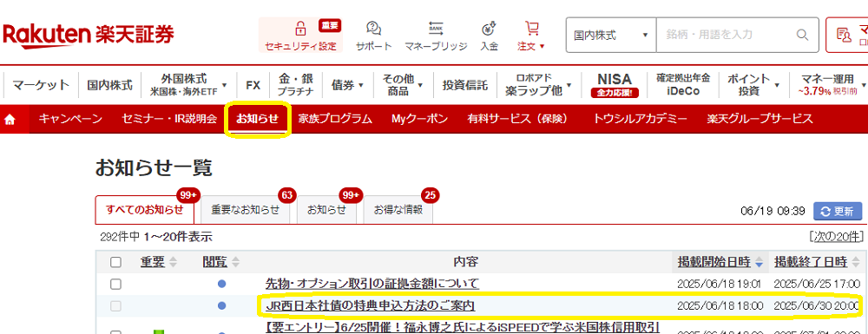Open the 国内株式 search category dropdown
The width and height of the screenshot is (868, 334).
point(610,35)
